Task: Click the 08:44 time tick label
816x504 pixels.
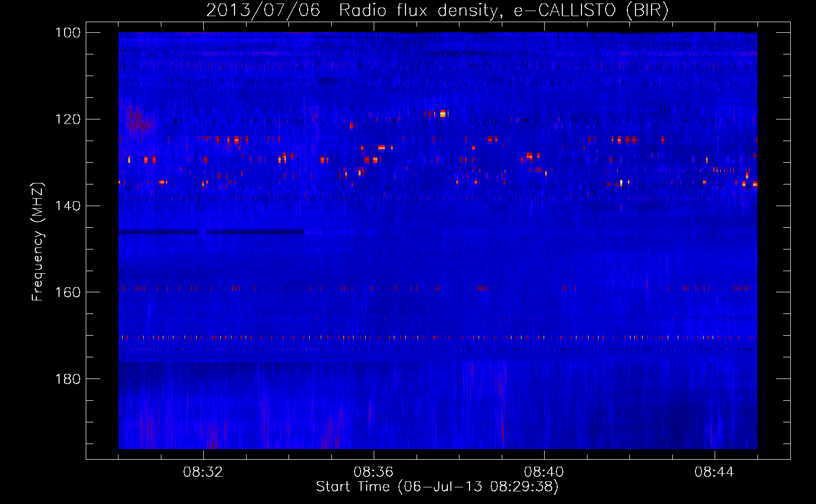Action: pyautogui.click(x=714, y=472)
